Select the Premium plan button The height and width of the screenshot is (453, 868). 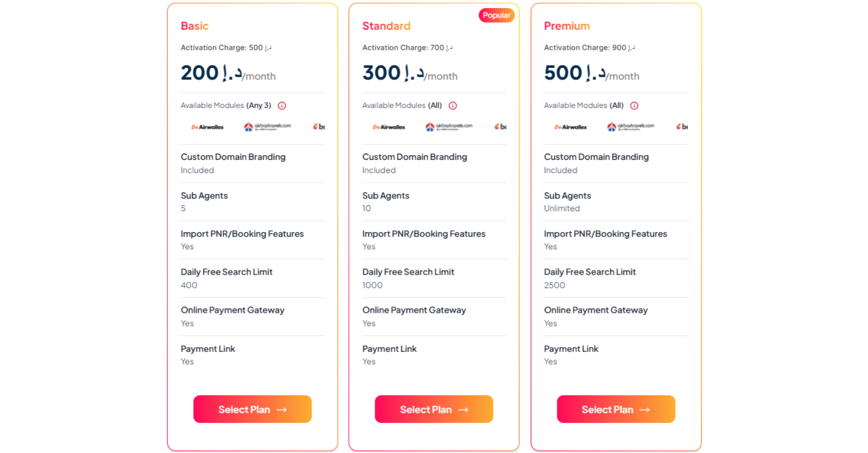coord(616,409)
